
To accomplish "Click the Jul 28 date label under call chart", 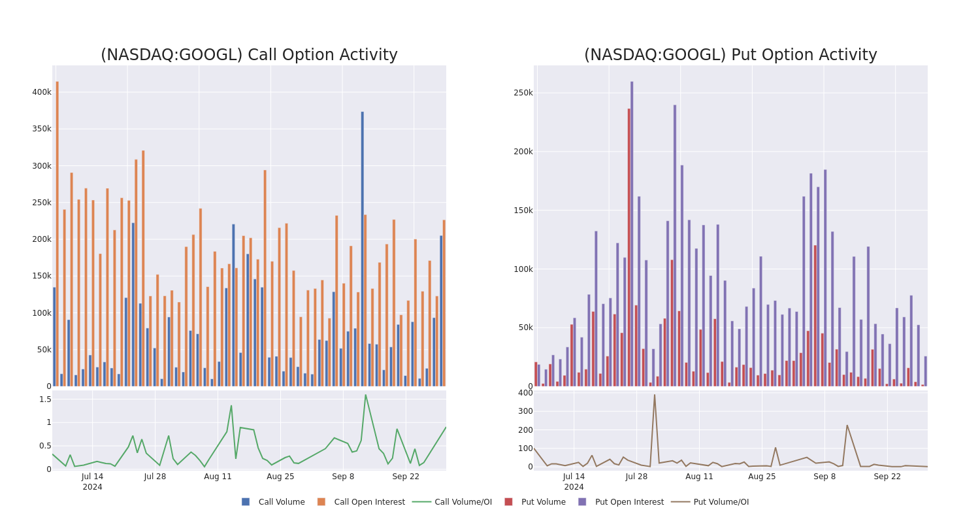I will click(155, 477).
